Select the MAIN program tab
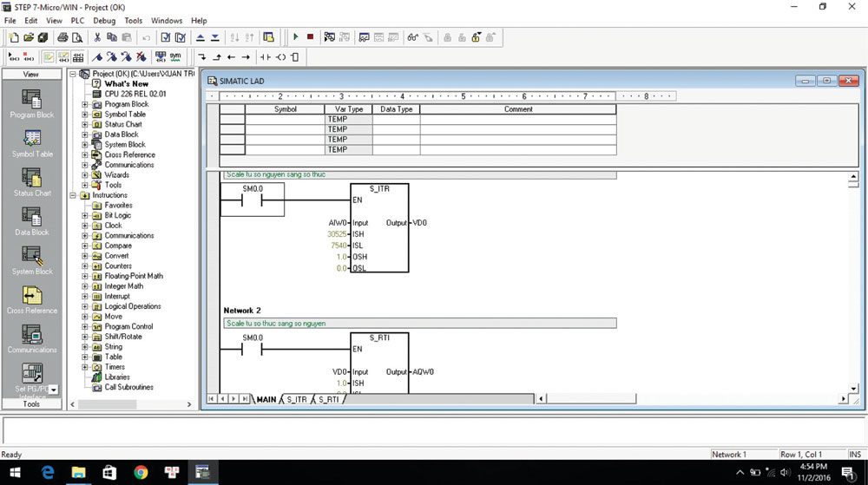This screenshot has height=485, width=868. 266,399
